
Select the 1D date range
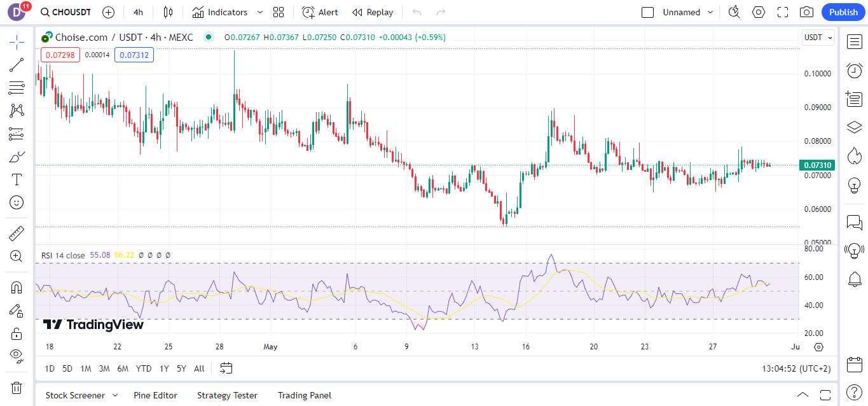(x=50, y=368)
